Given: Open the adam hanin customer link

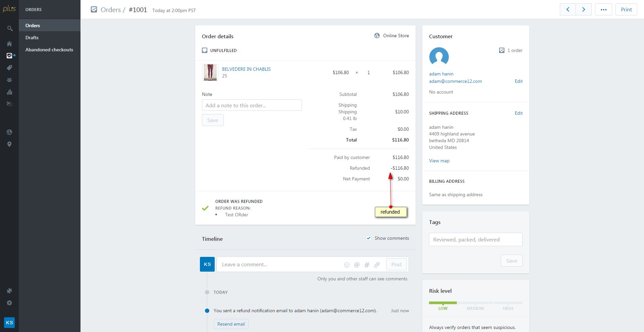Looking at the screenshot, I should (x=441, y=74).
